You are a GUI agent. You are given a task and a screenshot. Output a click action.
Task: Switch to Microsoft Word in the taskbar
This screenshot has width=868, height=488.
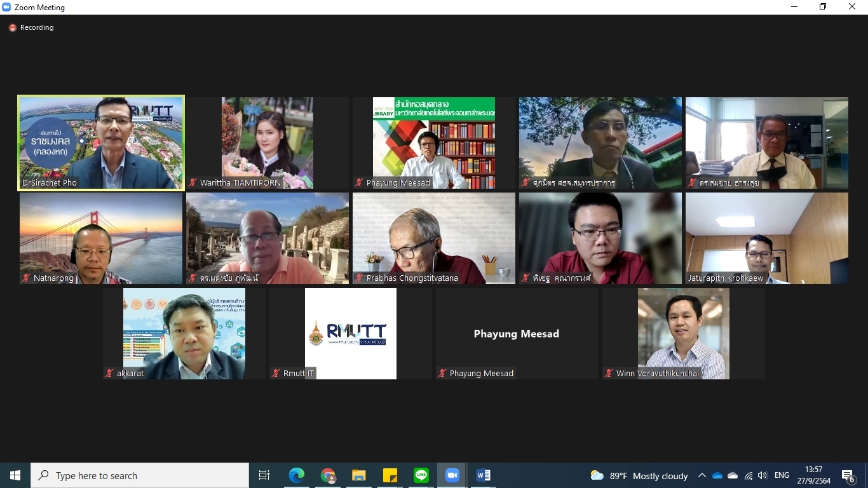tap(484, 475)
